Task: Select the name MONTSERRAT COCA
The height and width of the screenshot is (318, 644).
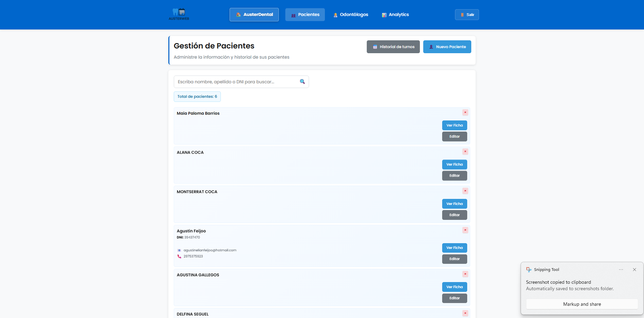Action: tap(197, 192)
